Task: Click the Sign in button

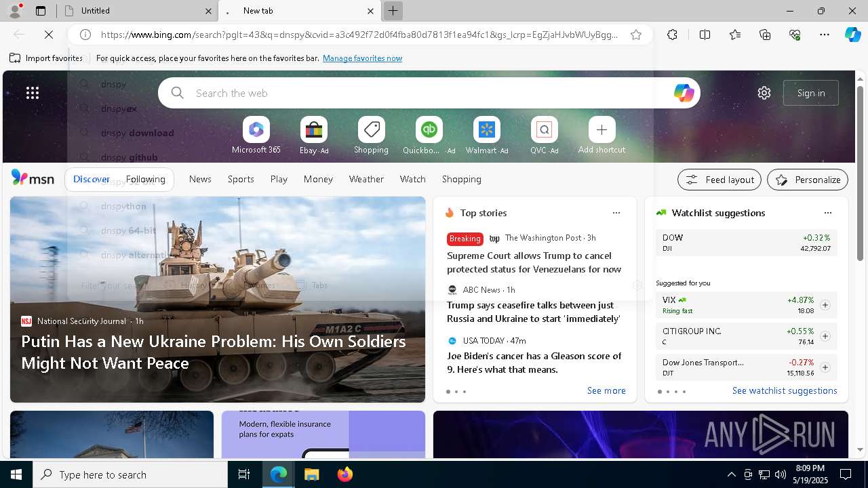Action: click(811, 93)
